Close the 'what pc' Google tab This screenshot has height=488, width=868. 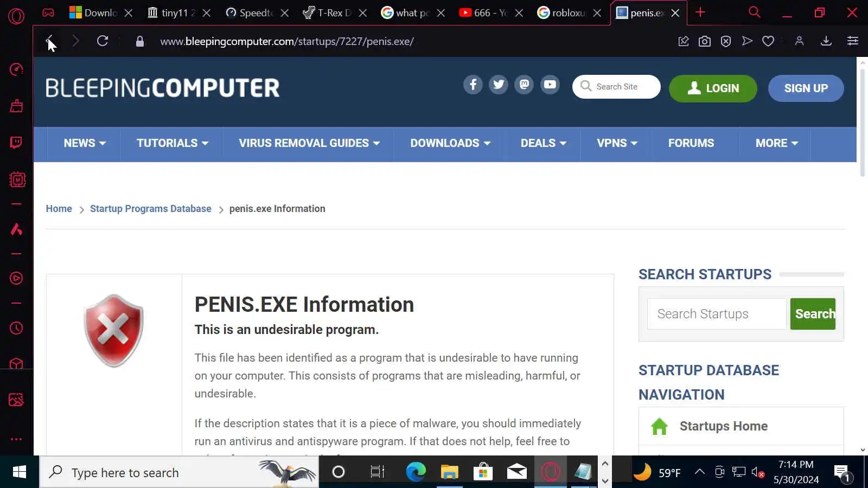click(x=441, y=12)
